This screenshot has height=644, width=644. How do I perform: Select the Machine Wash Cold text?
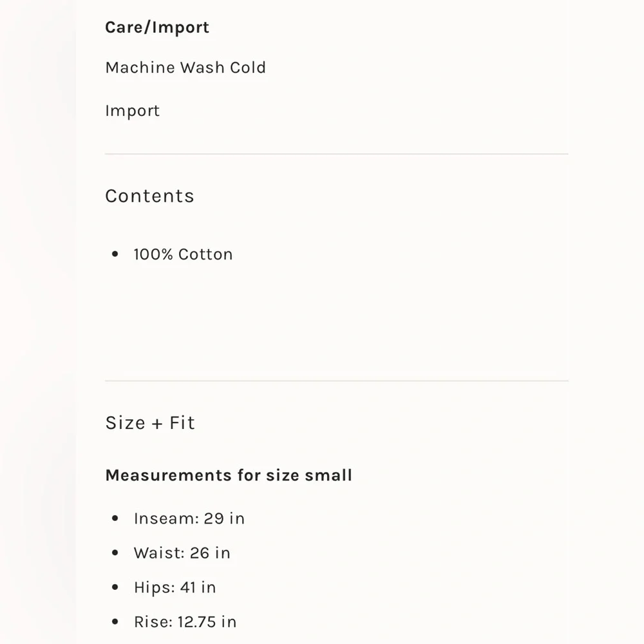point(185,68)
